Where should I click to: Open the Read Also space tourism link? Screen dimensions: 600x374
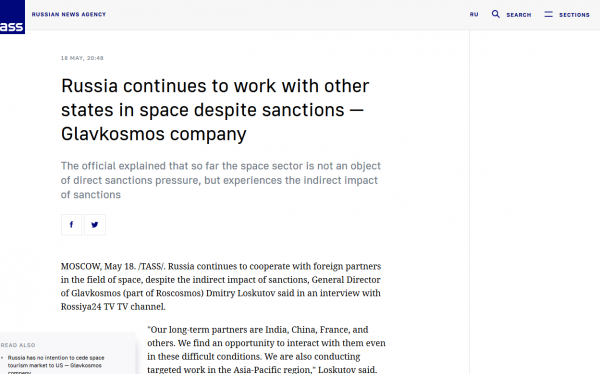pos(56,365)
